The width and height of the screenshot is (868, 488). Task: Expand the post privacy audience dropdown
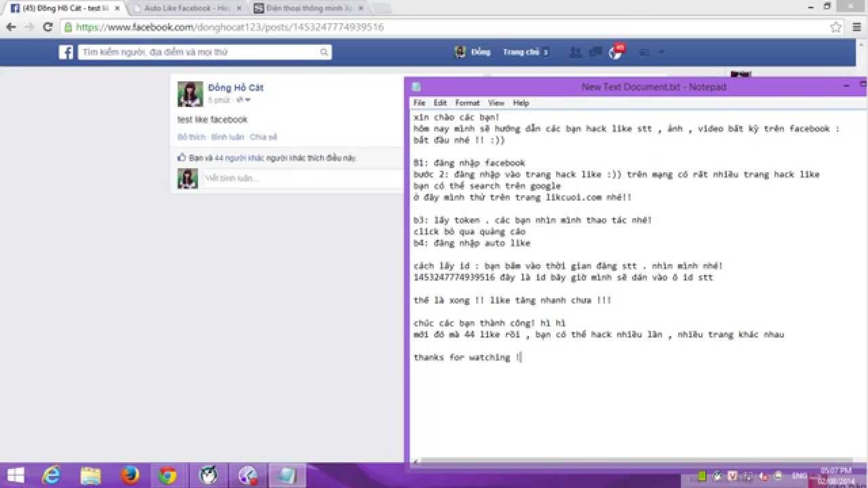(x=243, y=100)
